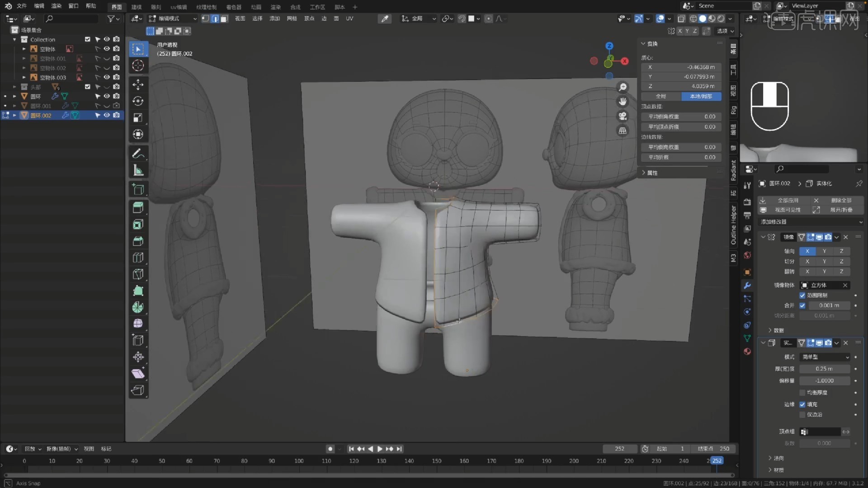
Task: Open 添加修改器 add modifier dropdown
Action: coord(811,222)
